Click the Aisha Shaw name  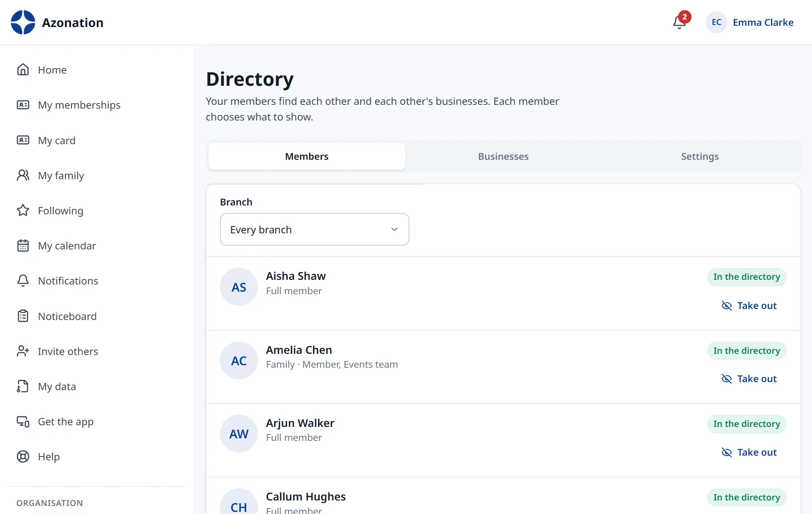(x=296, y=276)
